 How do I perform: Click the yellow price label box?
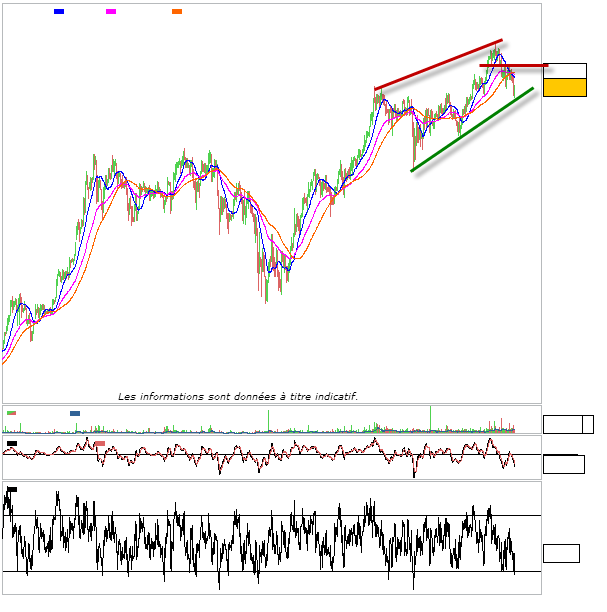(x=565, y=88)
